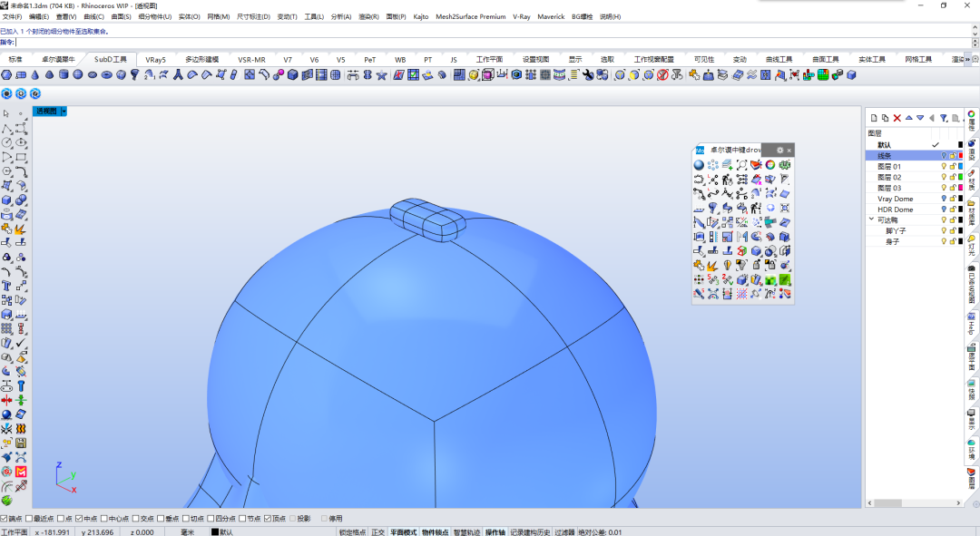
Task: Toggle 操作轴 gumball in status bar
Action: [495, 532]
